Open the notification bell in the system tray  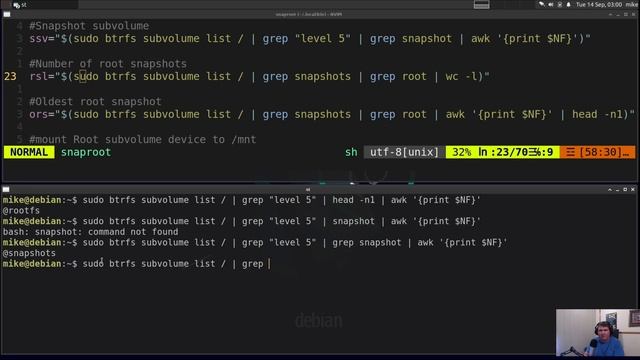[x=569, y=5]
